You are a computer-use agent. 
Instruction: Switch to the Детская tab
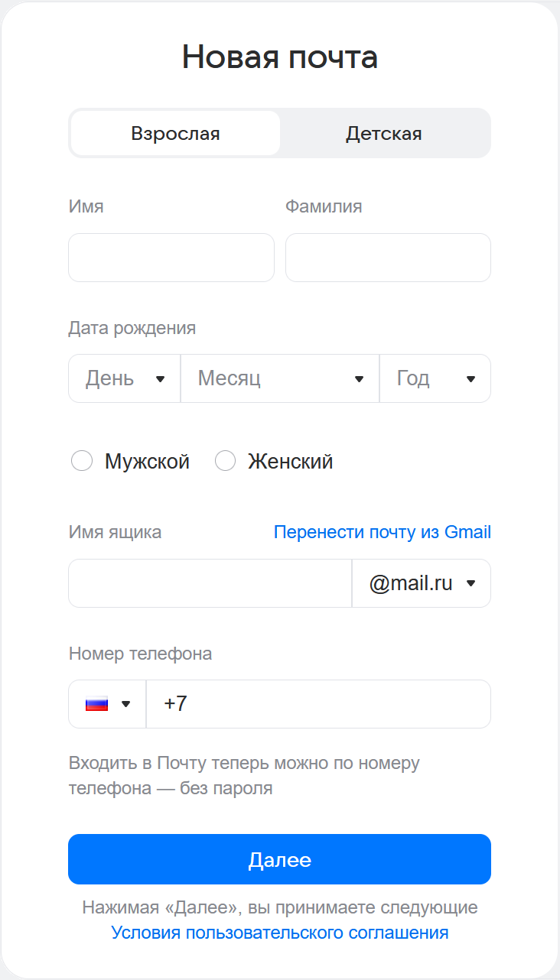384,134
